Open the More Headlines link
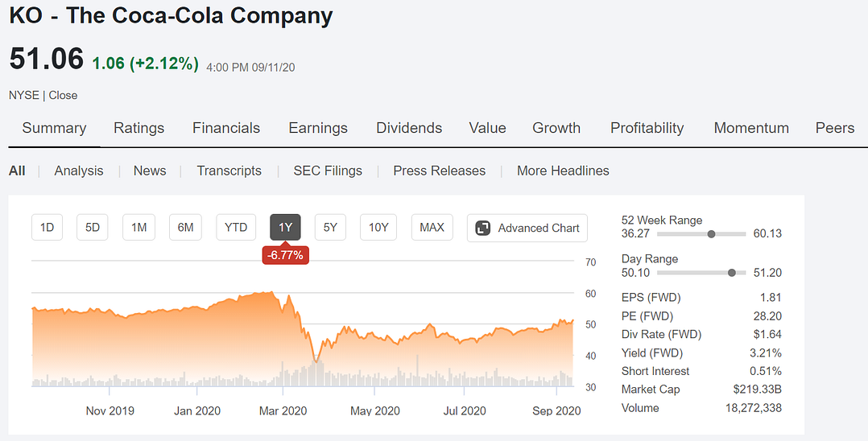Screen dimensions: 868x441 click(x=563, y=171)
